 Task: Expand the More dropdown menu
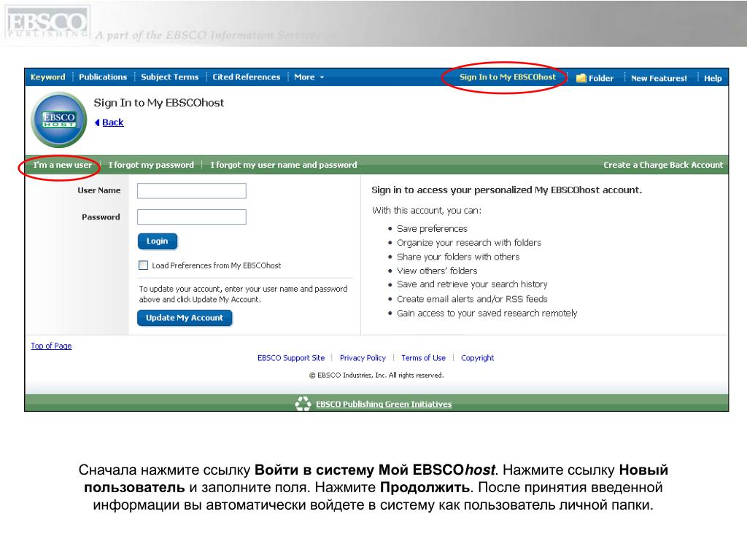click(309, 77)
